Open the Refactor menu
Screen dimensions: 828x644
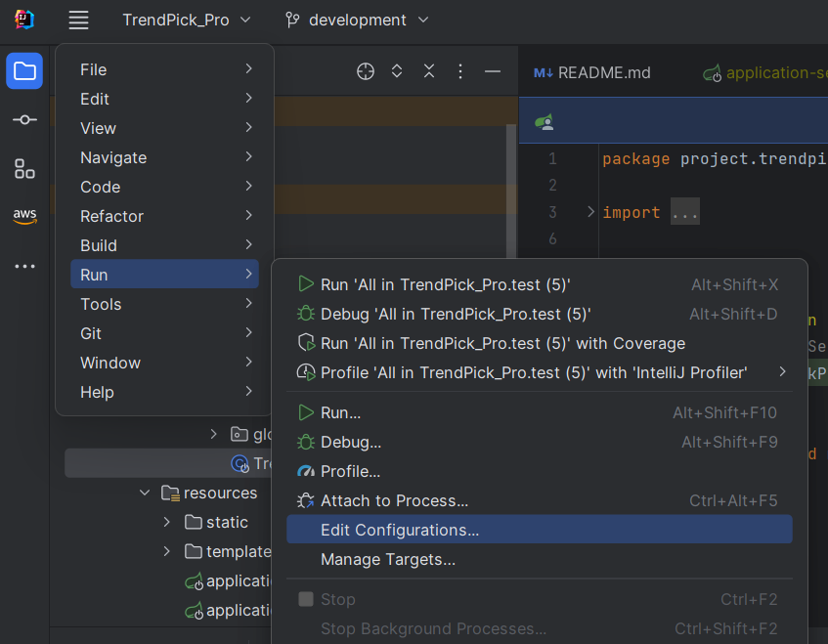[x=164, y=216]
